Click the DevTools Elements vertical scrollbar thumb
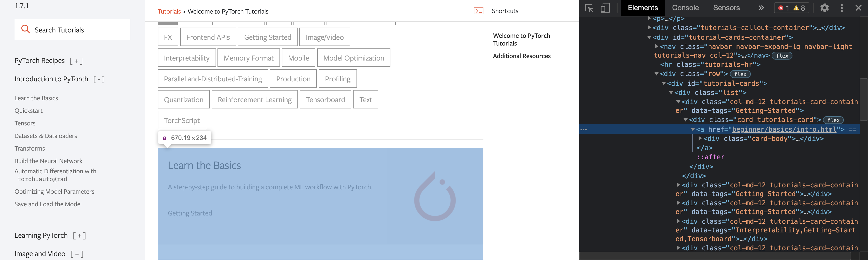This screenshot has width=868, height=260. coord(864,99)
